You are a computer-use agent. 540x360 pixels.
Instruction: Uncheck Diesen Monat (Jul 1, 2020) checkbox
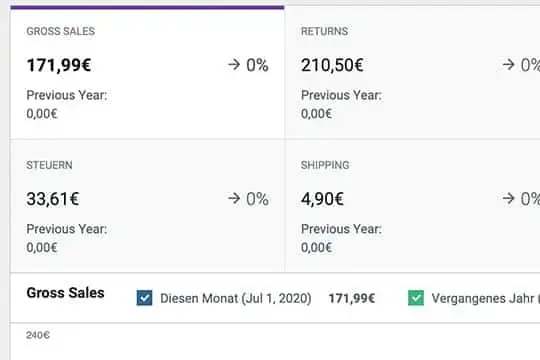click(144, 298)
